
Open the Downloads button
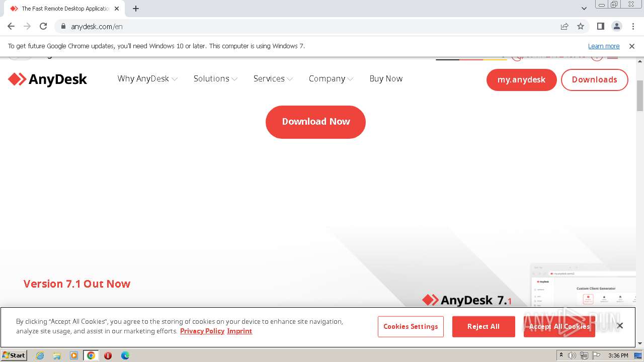coord(594,79)
